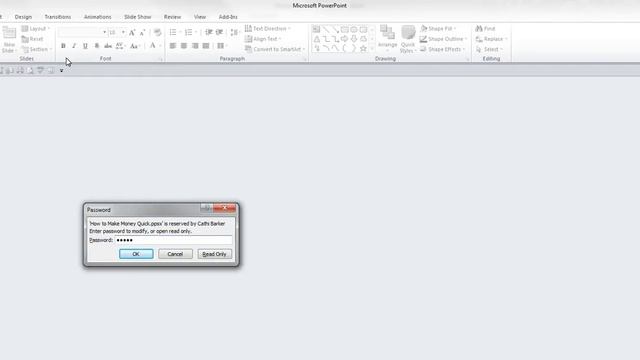This screenshot has height=360, width=640.
Task: Click Clear All Formatting icon
Action: tap(158, 32)
